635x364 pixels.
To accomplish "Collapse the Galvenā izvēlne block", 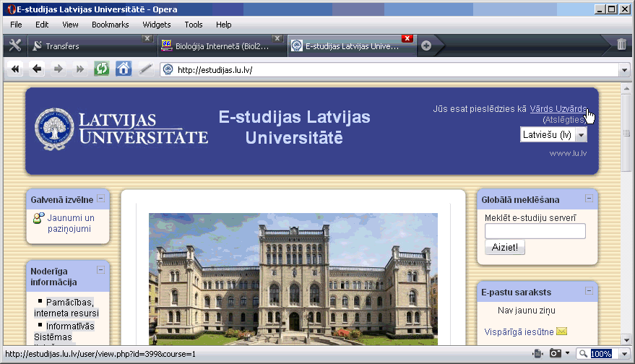I will (101, 199).
